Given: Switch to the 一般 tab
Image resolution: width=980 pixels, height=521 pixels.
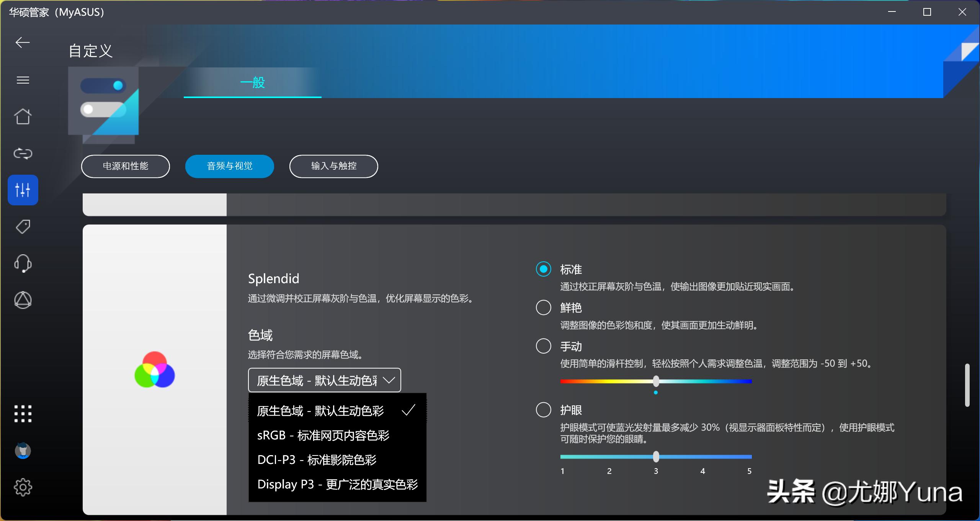Looking at the screenshot, I should (252, 82).
